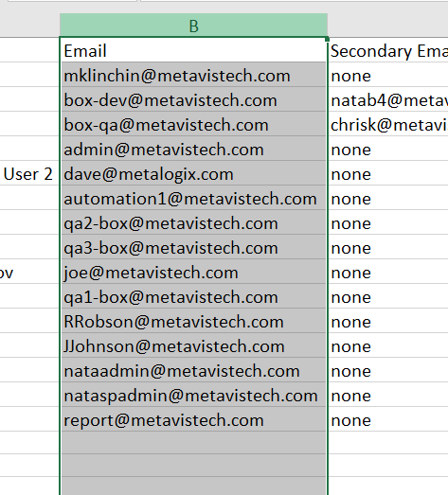Select cell report@metavistech.com

(193, 419)
